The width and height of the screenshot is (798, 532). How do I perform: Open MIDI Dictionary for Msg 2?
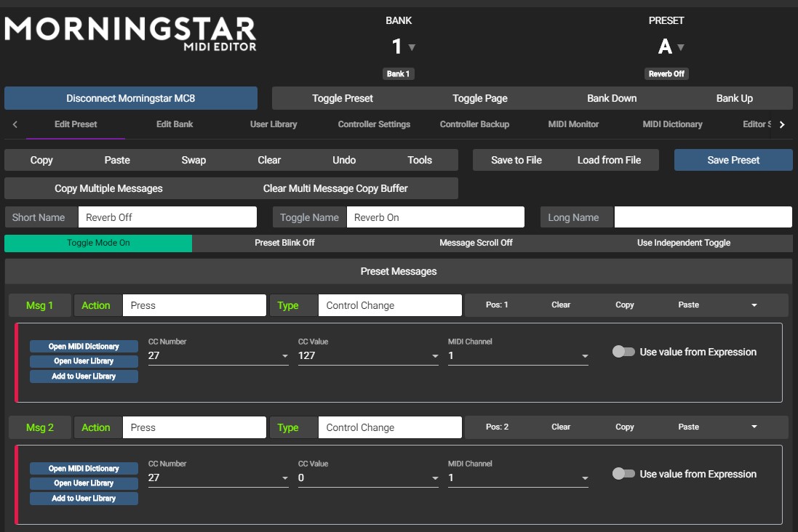click(84, 469)
